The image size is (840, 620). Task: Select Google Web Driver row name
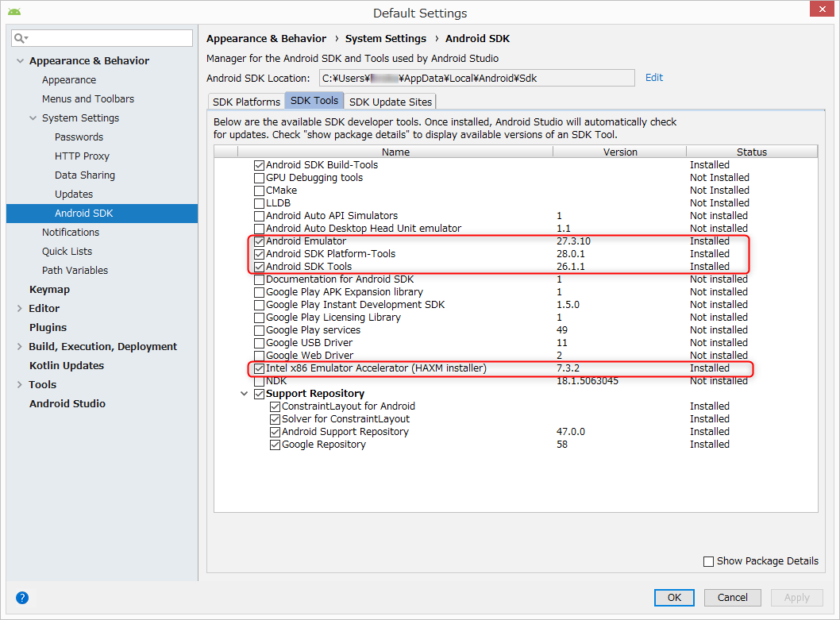click(x=310, y=356)
